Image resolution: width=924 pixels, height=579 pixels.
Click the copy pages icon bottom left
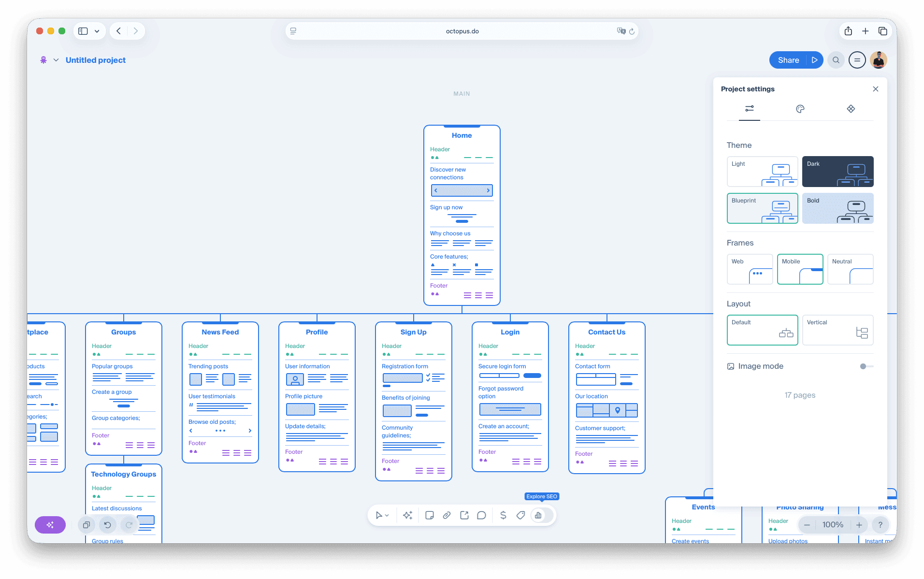[87, 525]
